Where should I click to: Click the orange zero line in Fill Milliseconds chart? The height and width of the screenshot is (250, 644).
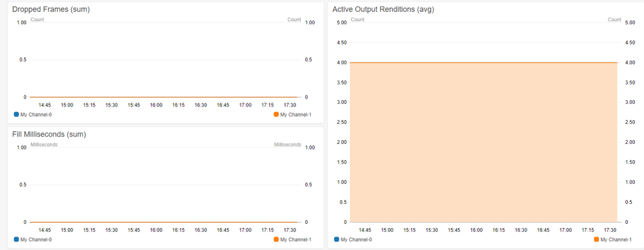tap(163, 222)
